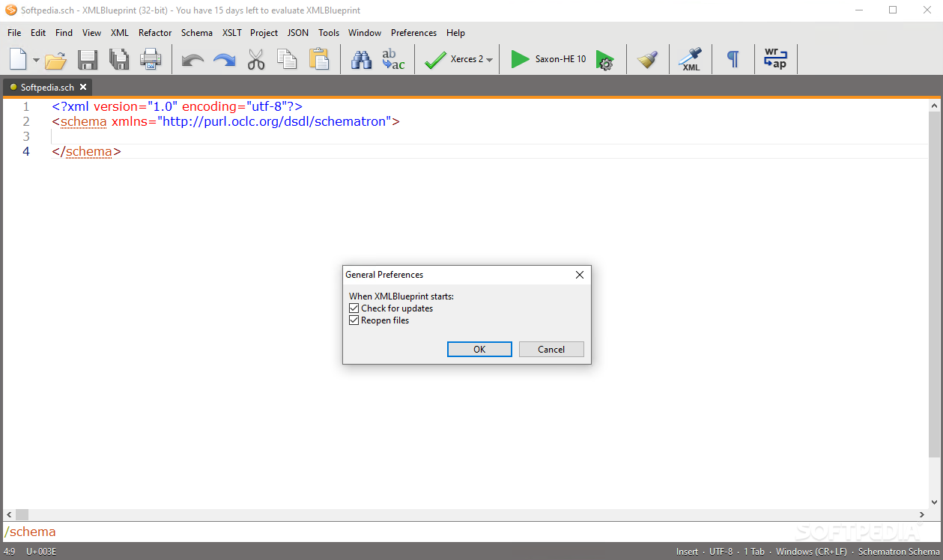Click the 1 Tab status entry
The width and height of the screenshot is (943, 560).
coord(754,552)
